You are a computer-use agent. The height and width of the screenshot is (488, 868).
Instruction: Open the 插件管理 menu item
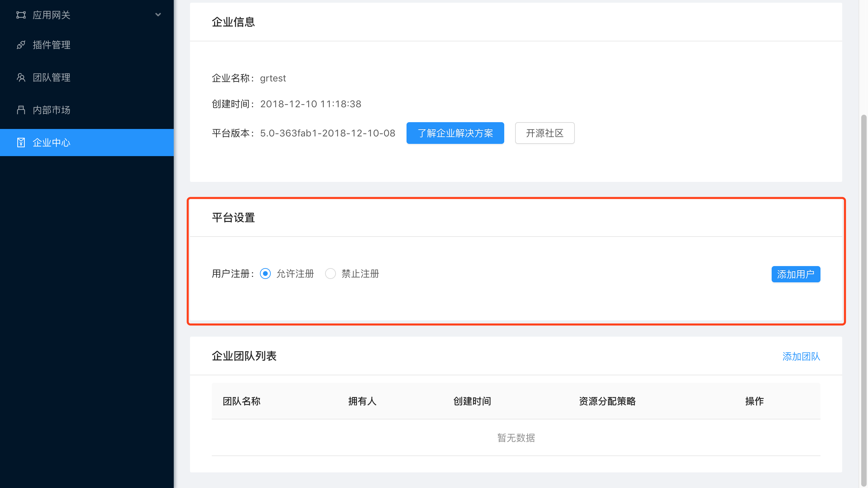point(87,45)
